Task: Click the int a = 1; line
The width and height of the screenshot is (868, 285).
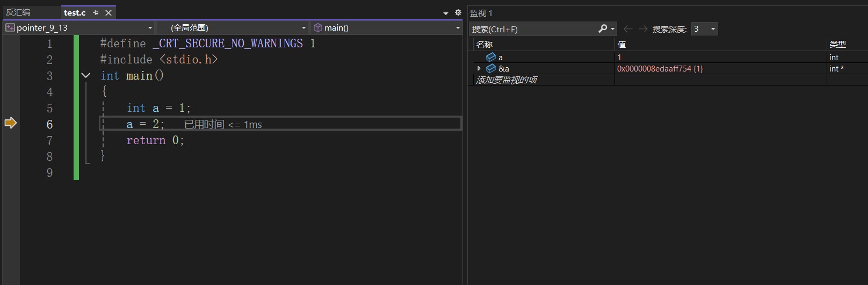Action: click(x=158, y=108)
